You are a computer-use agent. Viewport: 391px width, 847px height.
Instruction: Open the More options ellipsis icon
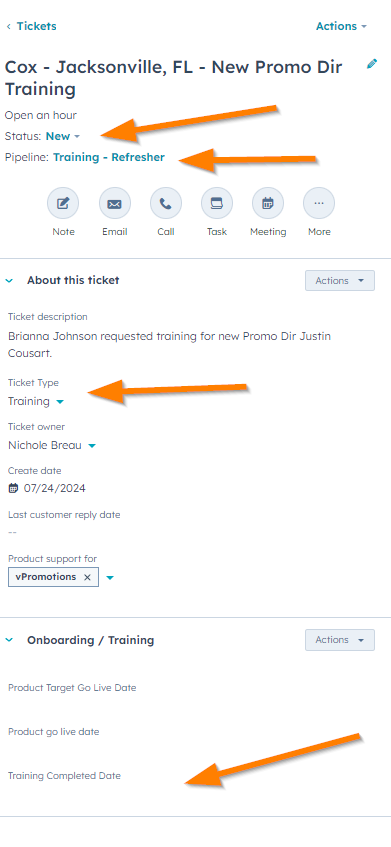(x=319, y=203)
